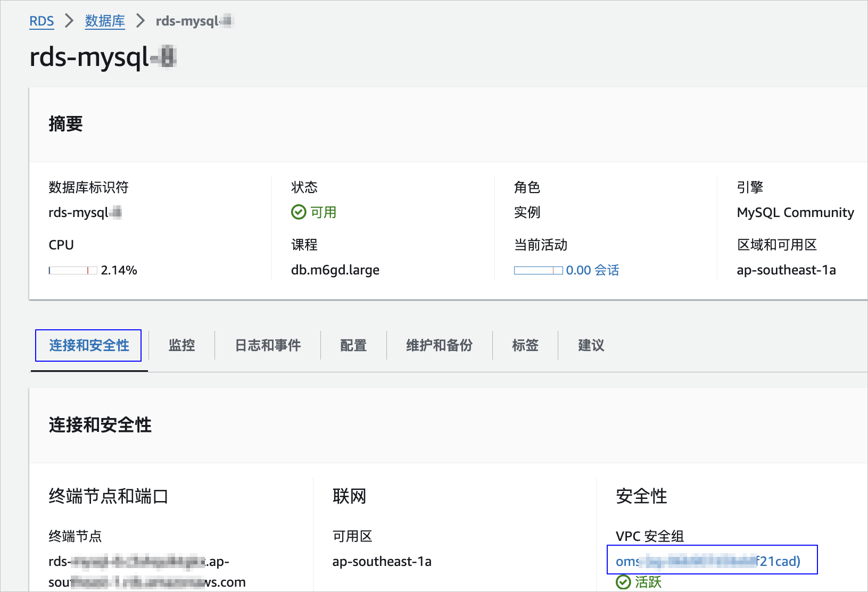Select the 标签 tab
This screenshot has height=592, width=868.
[x=526, y=346]
